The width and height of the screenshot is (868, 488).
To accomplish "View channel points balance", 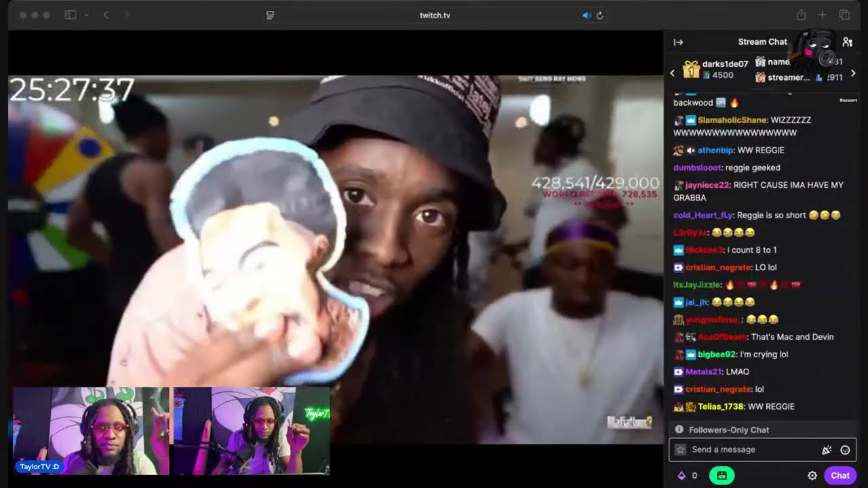I will click(687, 476).
